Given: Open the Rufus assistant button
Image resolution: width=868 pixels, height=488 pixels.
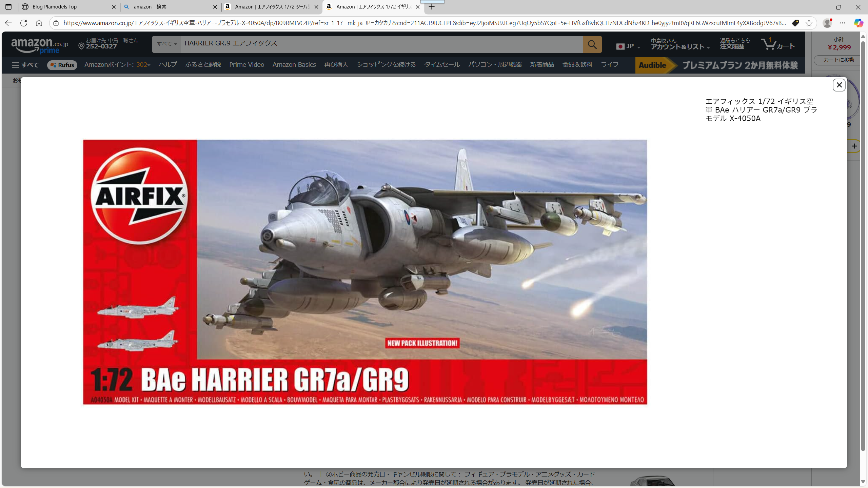Looking at the screenshot, I should click(62, 65).
